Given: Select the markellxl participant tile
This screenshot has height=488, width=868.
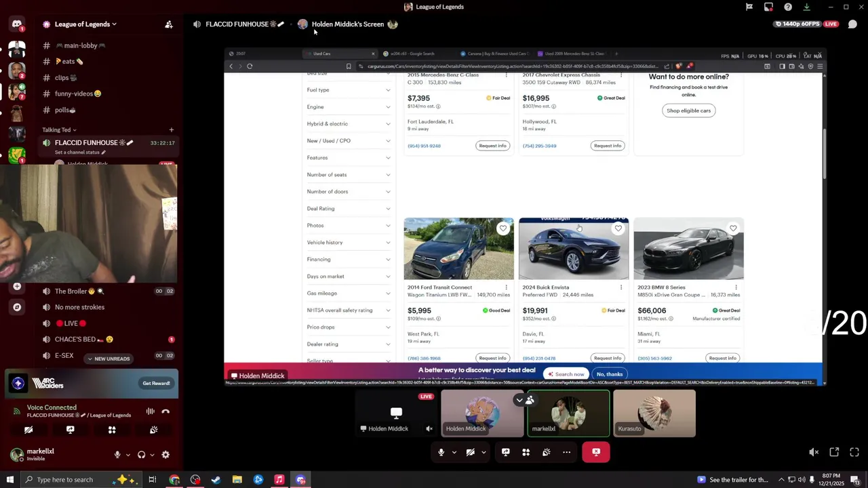Looking at the screenshot, I should (569, 413).
